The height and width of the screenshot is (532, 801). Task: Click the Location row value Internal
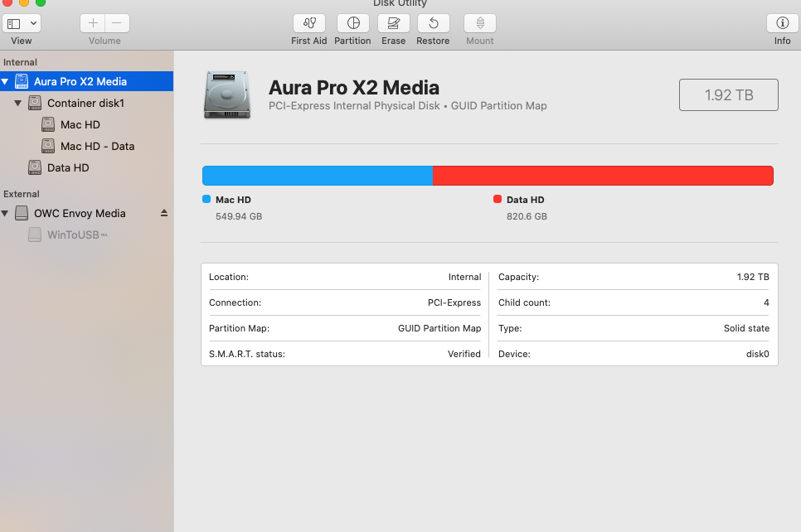coord(465,277)
